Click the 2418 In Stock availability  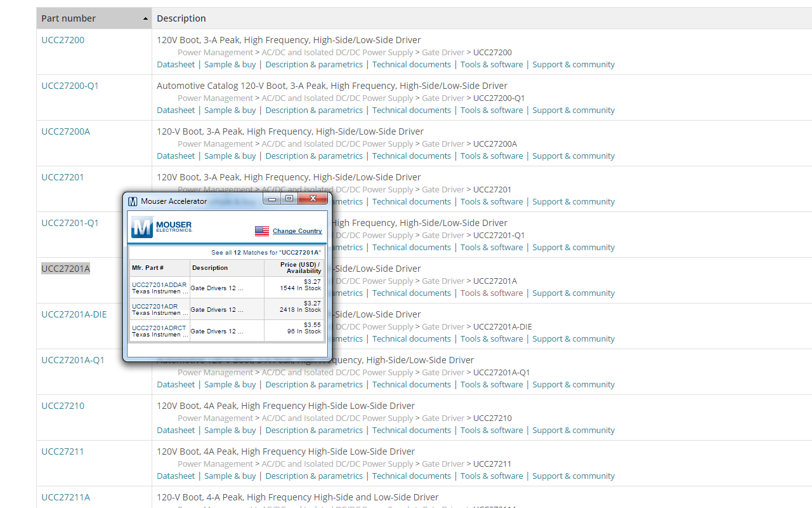301,310
